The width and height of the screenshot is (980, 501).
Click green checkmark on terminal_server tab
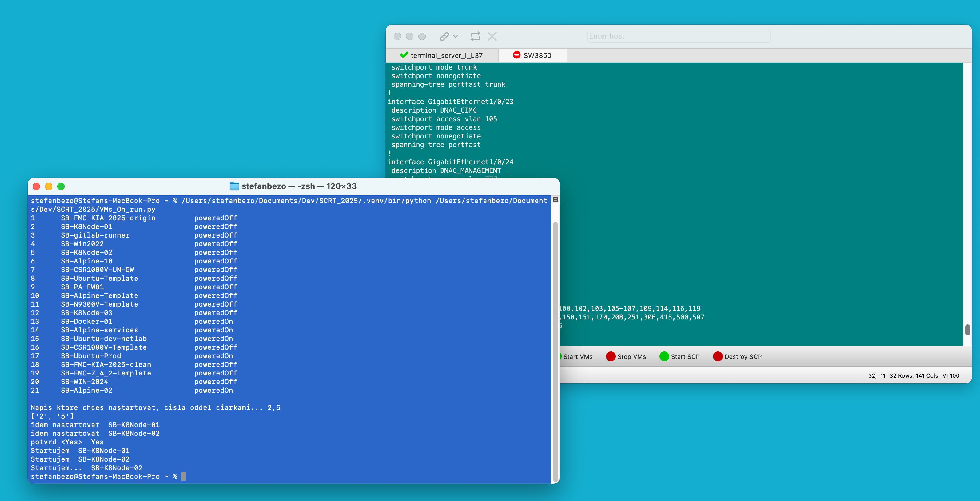click(404, 55)
